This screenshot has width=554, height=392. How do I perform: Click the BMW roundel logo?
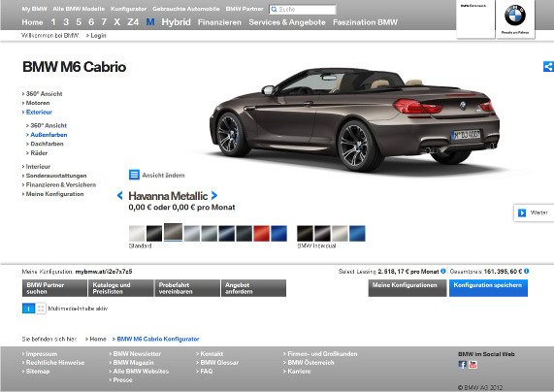[x=515, y=16]
